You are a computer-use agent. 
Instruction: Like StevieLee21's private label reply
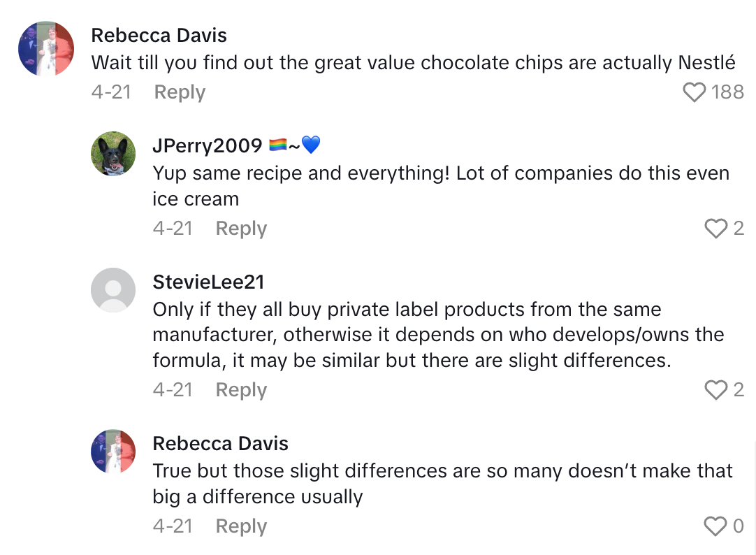[715, 390]
